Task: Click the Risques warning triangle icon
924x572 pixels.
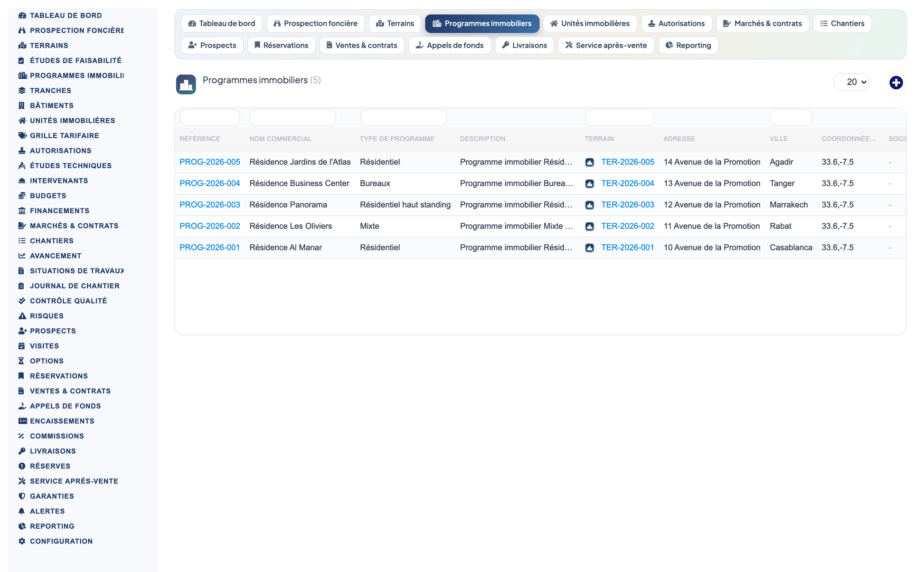Action: click(22, 316)
